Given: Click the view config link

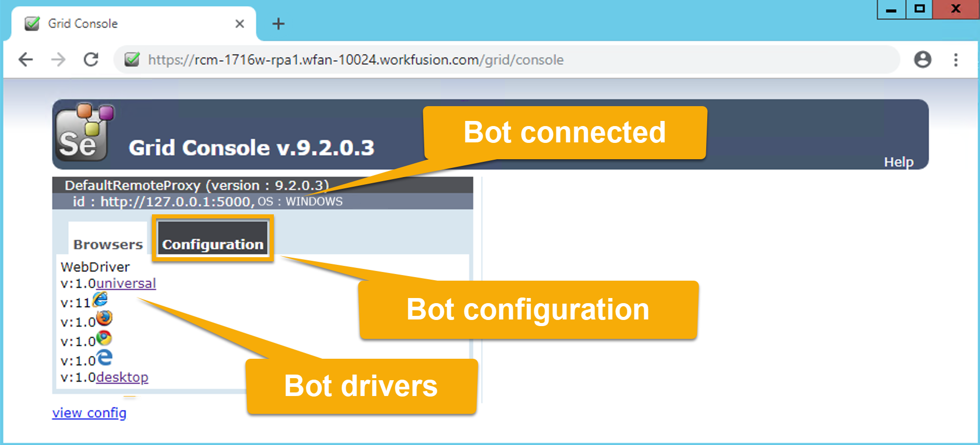Looking at the screenshot, I should pyautogui.click(x=89, y=412).
